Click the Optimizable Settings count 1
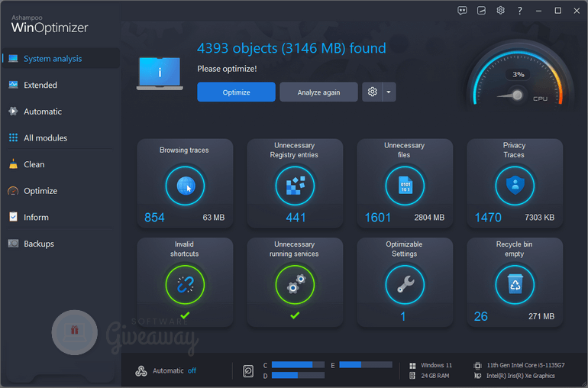The height and width of the screenshot is (388, 588). click(403, 316)
